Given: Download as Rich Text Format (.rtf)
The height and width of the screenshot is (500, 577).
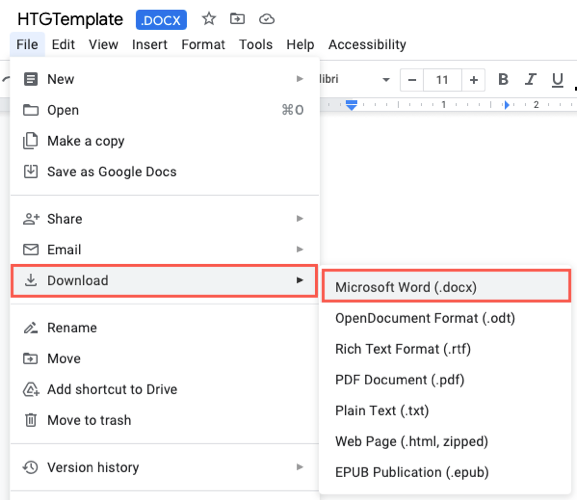Looking at the screenshot, I should [x=445, y=349].
